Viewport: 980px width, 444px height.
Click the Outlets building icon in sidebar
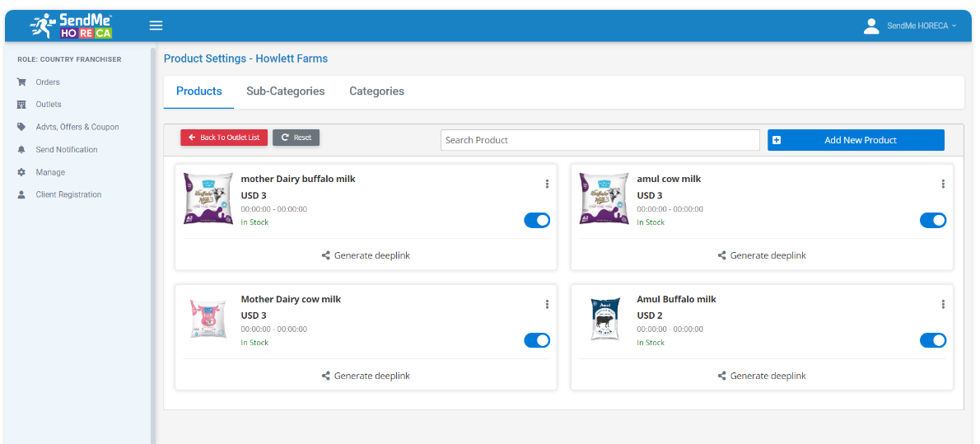click(22, 105)
